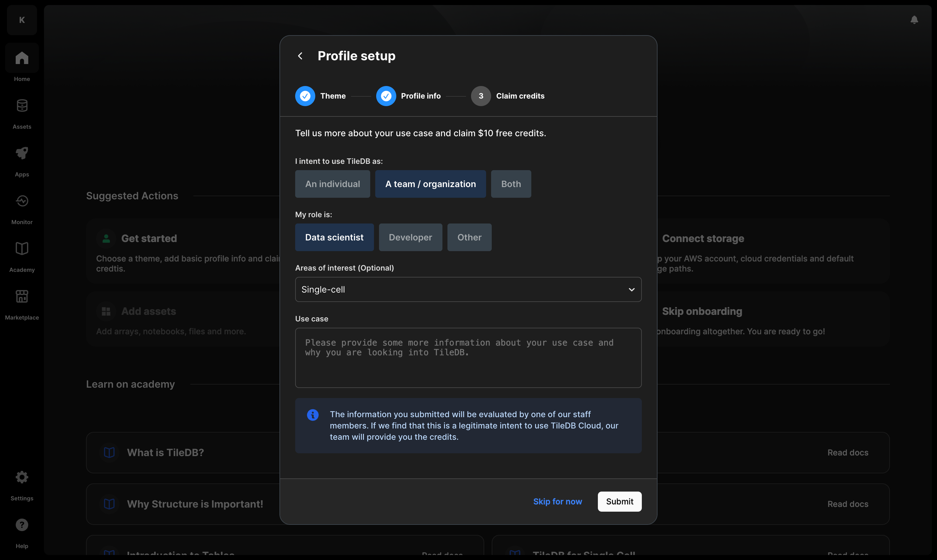
Task: Expand the Areas of interest dropdown
Action: click(468, 289)
